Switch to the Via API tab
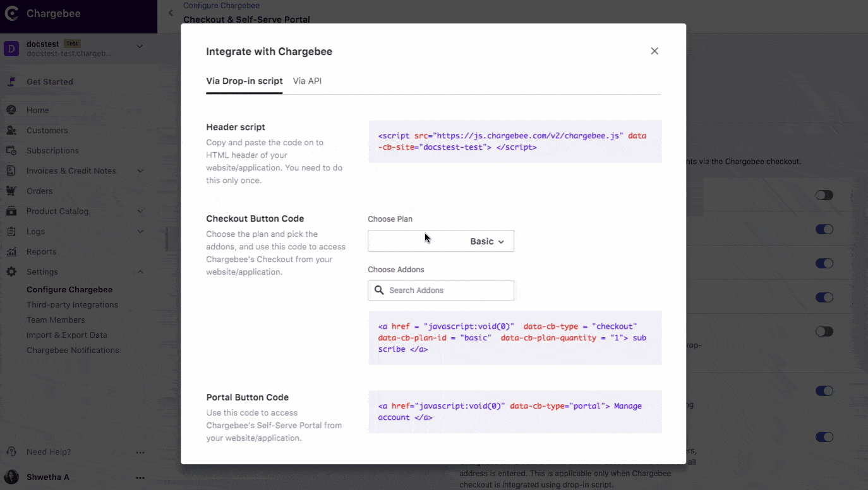Image resolution: width=868 pixels, height=490 pixels. click(307, 81)
